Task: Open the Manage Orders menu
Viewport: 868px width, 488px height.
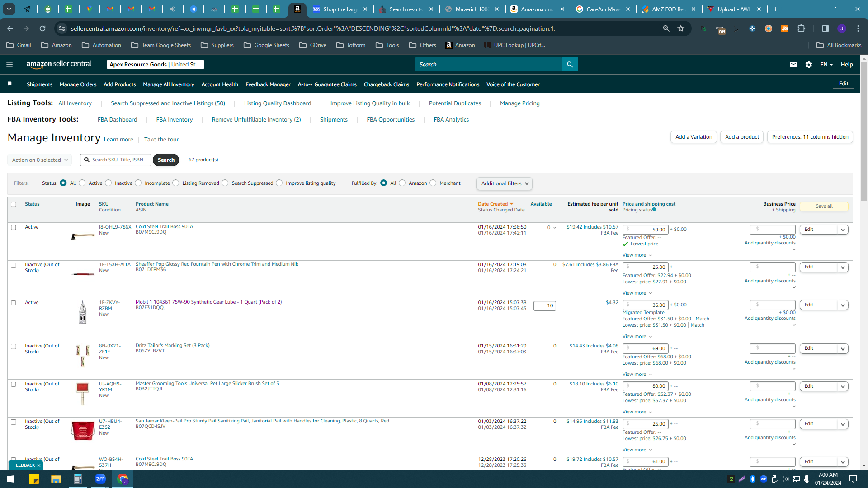Action: click(x=78, y=84)
